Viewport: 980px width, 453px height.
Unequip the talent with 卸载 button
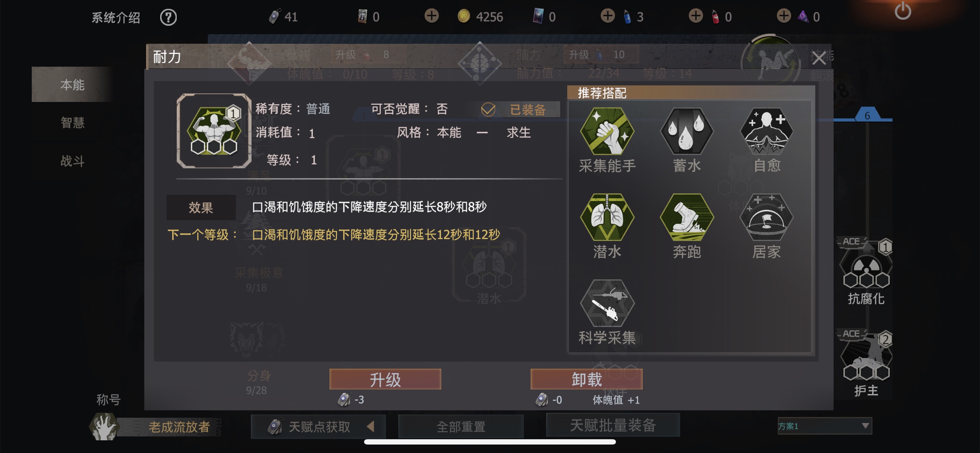(586, 379)
